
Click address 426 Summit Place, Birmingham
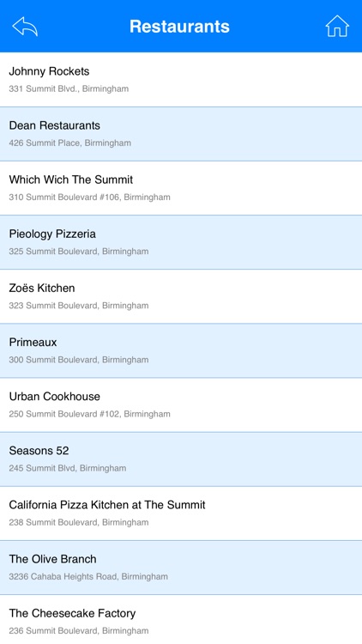click(x=70, y=143)
